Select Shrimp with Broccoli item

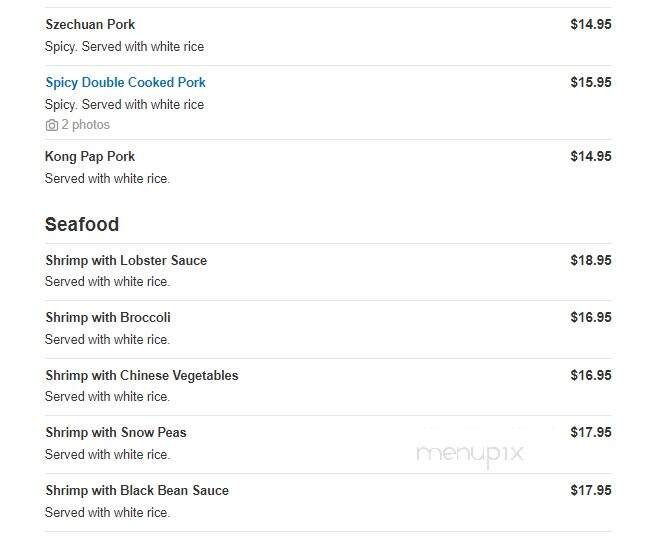coord(108,317)
